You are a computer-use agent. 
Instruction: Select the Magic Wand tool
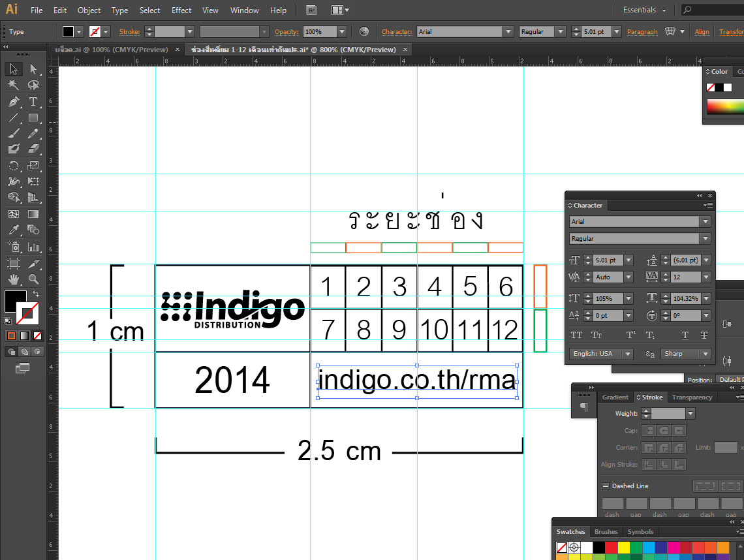(x=13, y=86)
